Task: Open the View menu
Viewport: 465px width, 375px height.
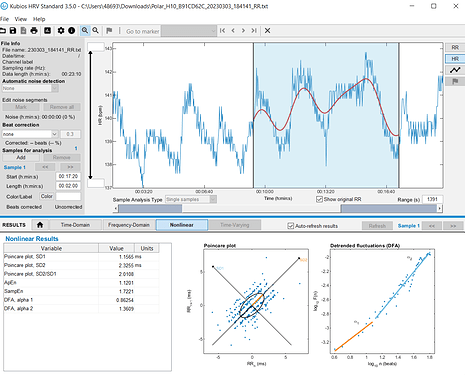Action: pyautogui.click(x=21, y=19)
